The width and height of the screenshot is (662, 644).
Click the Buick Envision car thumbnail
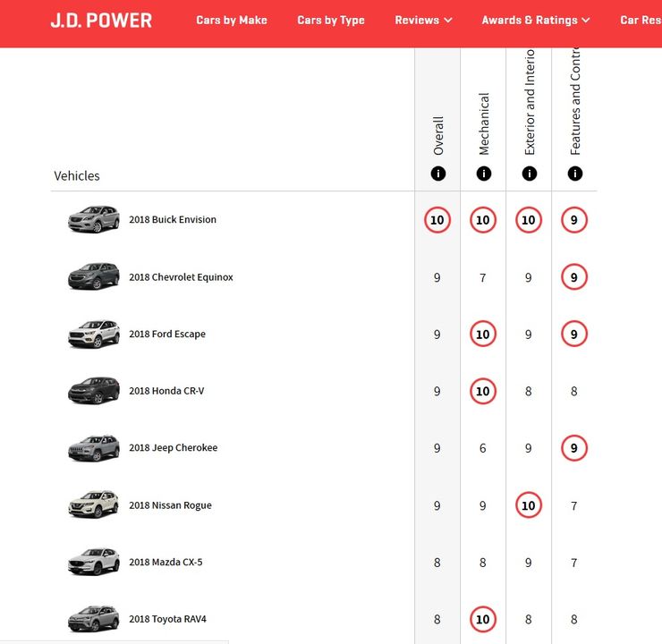point(94,219)
